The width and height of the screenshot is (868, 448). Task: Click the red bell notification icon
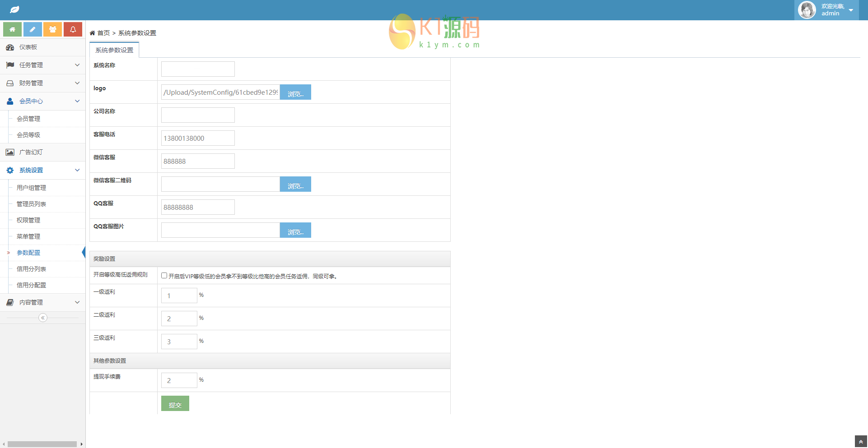[x=73, y=29]
